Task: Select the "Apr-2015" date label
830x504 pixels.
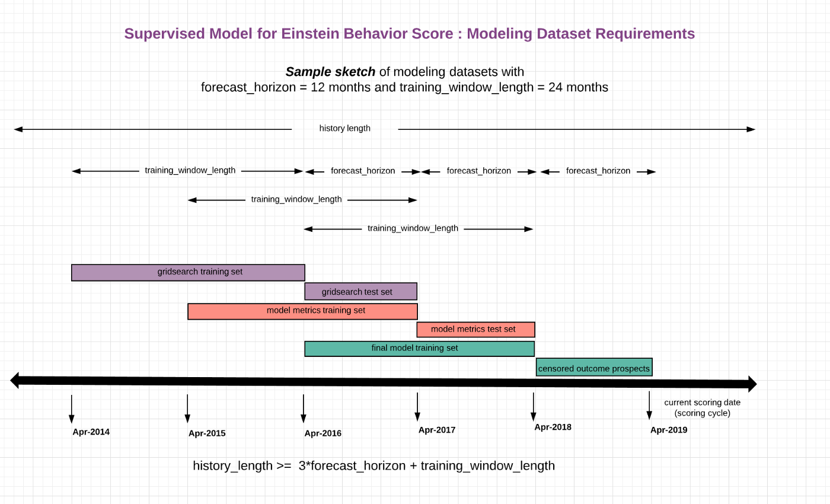Action: click(207, 433)
